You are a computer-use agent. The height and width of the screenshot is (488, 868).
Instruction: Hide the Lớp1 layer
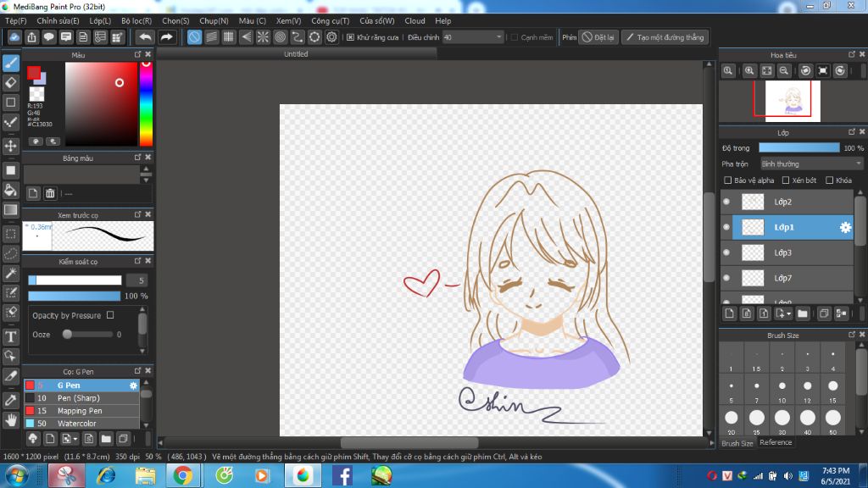click(x=726, y=227)
